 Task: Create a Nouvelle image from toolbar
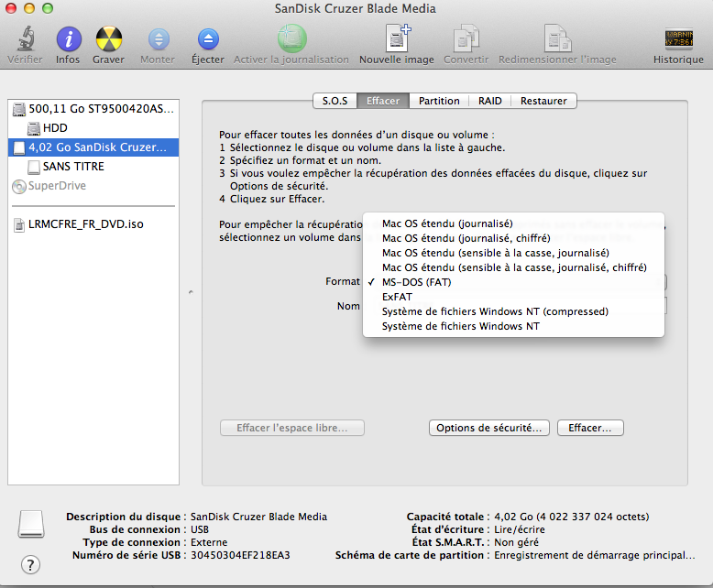[x=397, y=39]
